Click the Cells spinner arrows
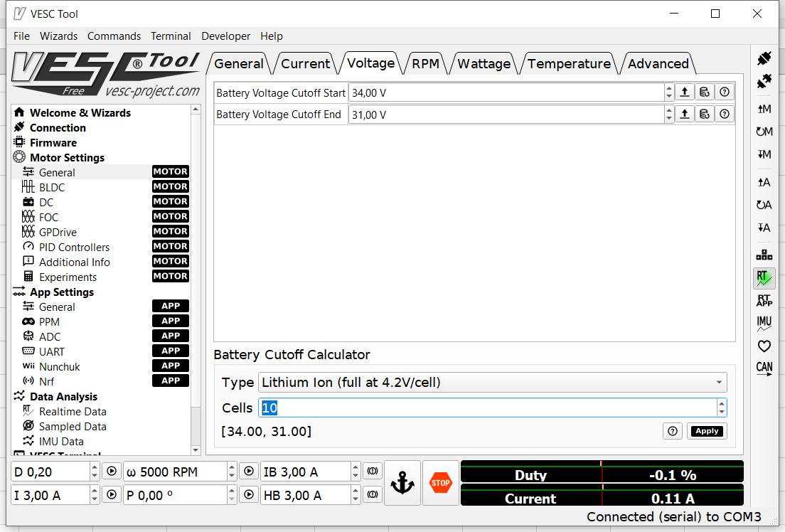Viewport: 785px width, 532px height. [x=722, y=408]
